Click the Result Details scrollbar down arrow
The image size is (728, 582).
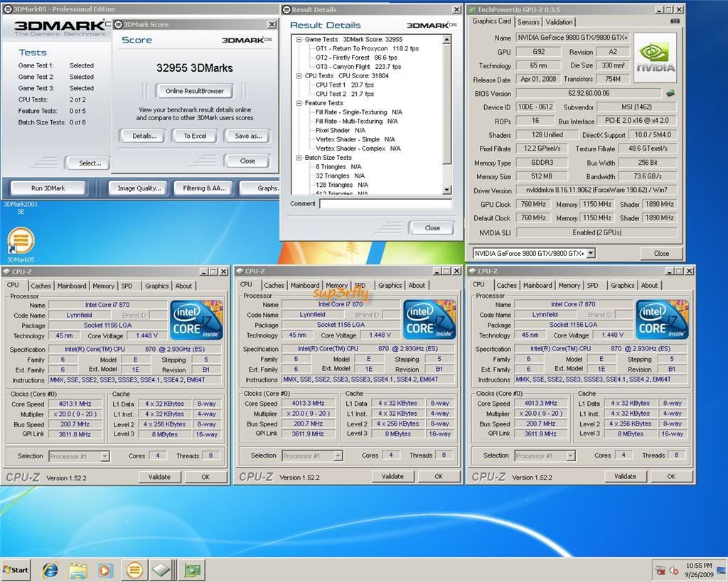(x=446, y=190)
